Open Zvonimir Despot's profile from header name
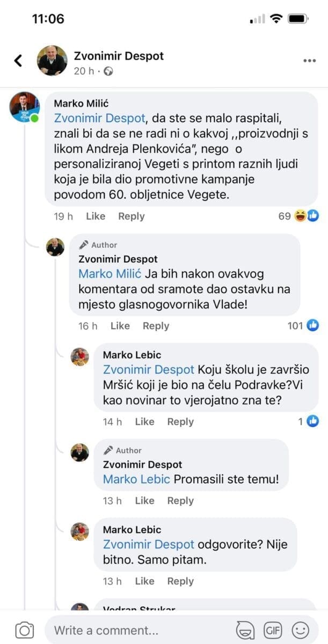The height and width of the screenshot is (644, 328). click(x=119, y=56)
